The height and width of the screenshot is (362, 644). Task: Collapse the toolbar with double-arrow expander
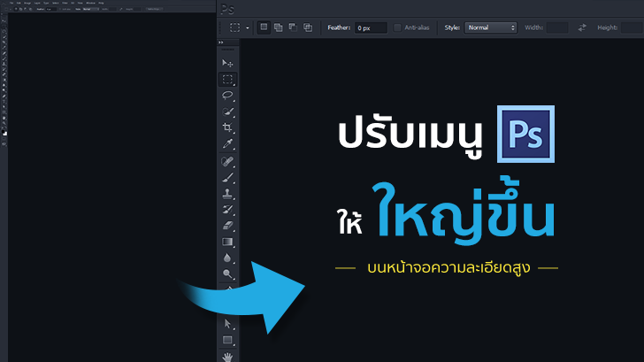coord(221,42)
